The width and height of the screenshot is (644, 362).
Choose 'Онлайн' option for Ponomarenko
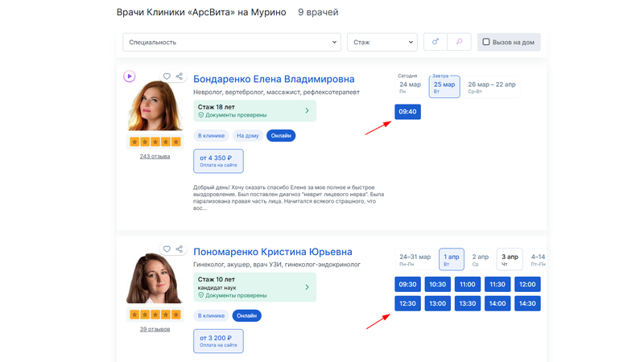(x=247, y=315)
